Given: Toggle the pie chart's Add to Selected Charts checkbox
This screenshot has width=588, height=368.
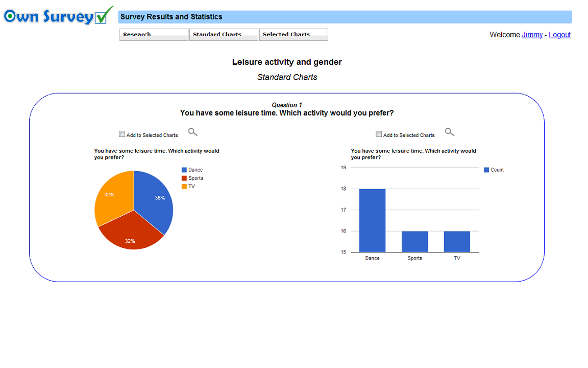Looking at the screenshot, I should (122, 133).
